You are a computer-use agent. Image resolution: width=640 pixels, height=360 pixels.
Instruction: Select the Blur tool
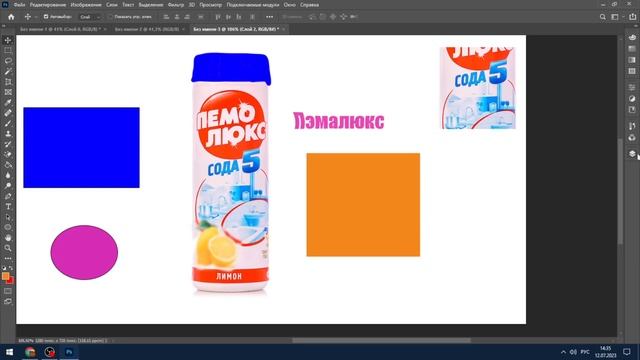(8, 176)
